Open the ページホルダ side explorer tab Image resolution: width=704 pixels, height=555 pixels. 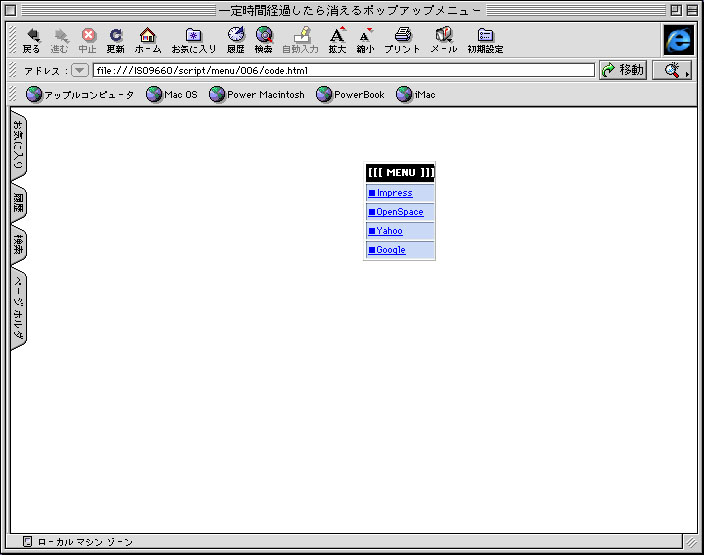click(18, 308)
